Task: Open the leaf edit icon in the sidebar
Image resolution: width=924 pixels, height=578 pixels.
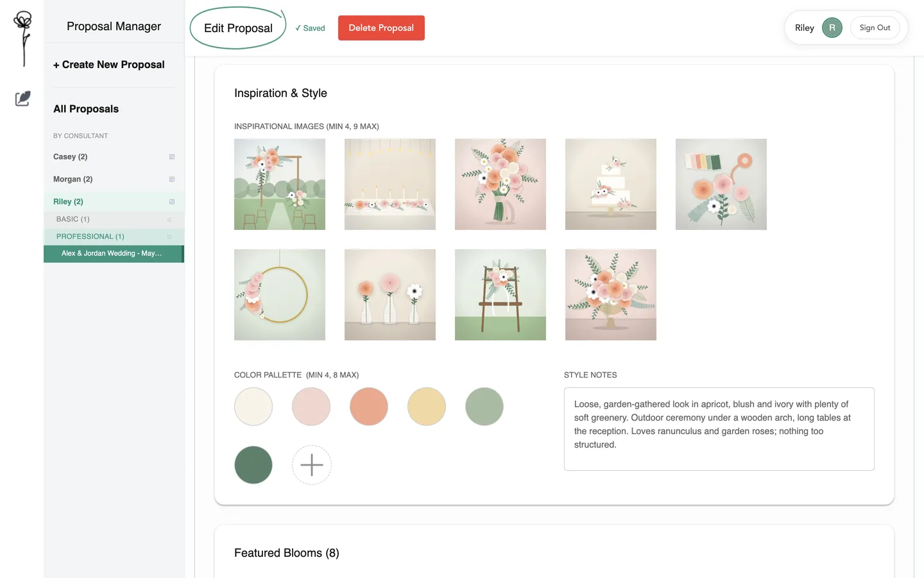Action: (23, 98)
